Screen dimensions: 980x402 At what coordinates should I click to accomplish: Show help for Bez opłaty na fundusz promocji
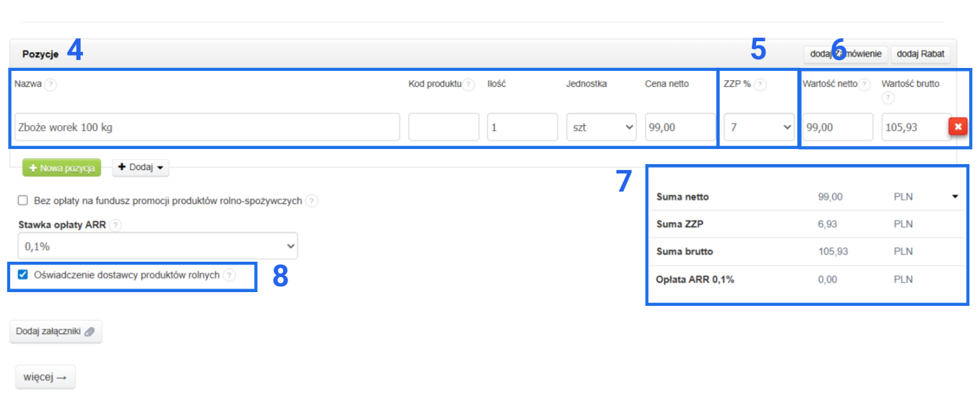click(311, 201)
